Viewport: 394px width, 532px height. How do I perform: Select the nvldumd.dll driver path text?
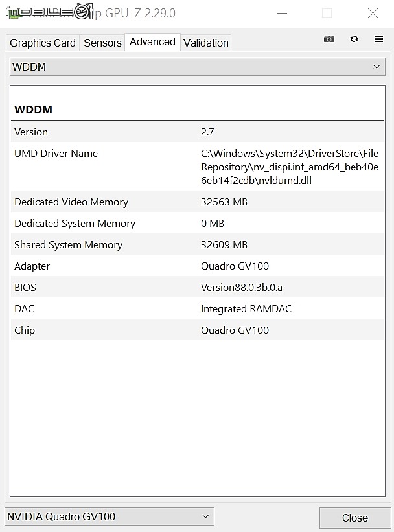pos(290,167)
